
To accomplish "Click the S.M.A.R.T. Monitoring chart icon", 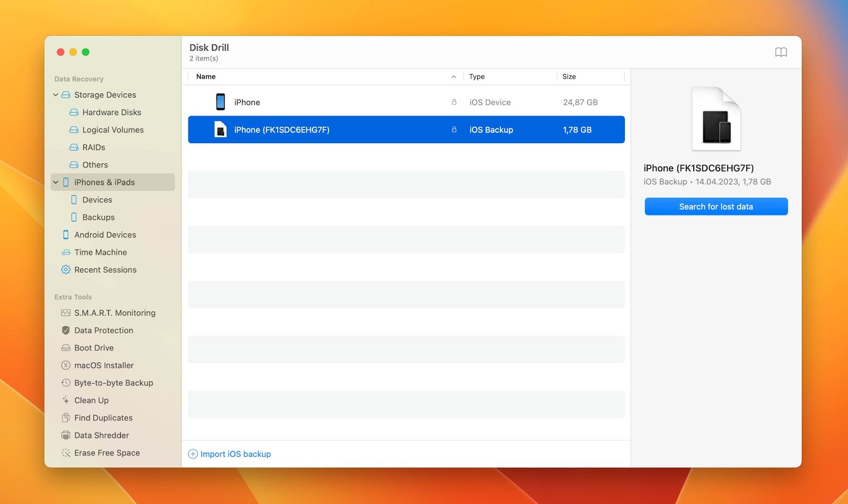I will [x=66, y=313].
